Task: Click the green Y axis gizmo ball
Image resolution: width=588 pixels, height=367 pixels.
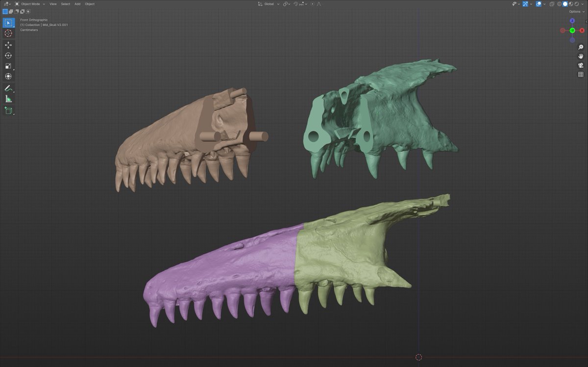Action: pos(572,30)
